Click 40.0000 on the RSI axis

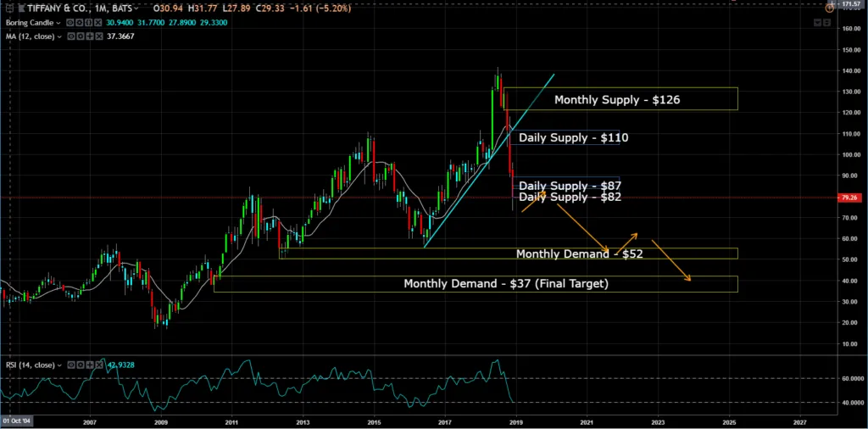(851, 403)
